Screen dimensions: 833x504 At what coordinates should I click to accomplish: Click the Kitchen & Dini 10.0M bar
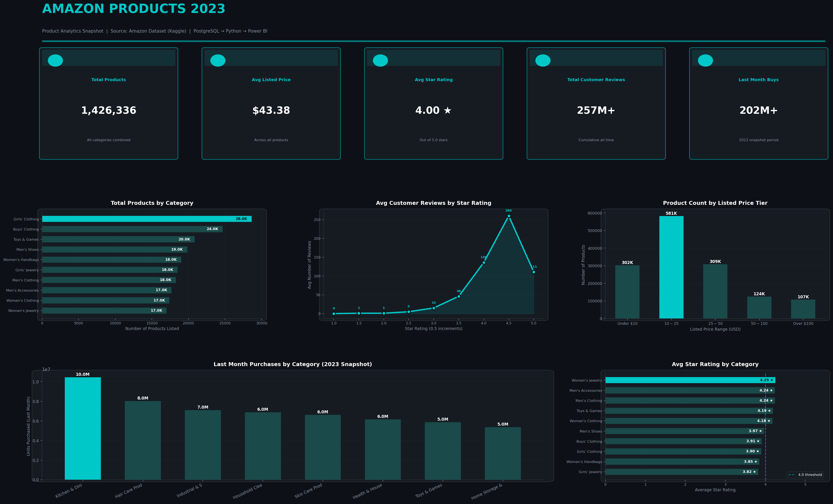coord(83,428)
